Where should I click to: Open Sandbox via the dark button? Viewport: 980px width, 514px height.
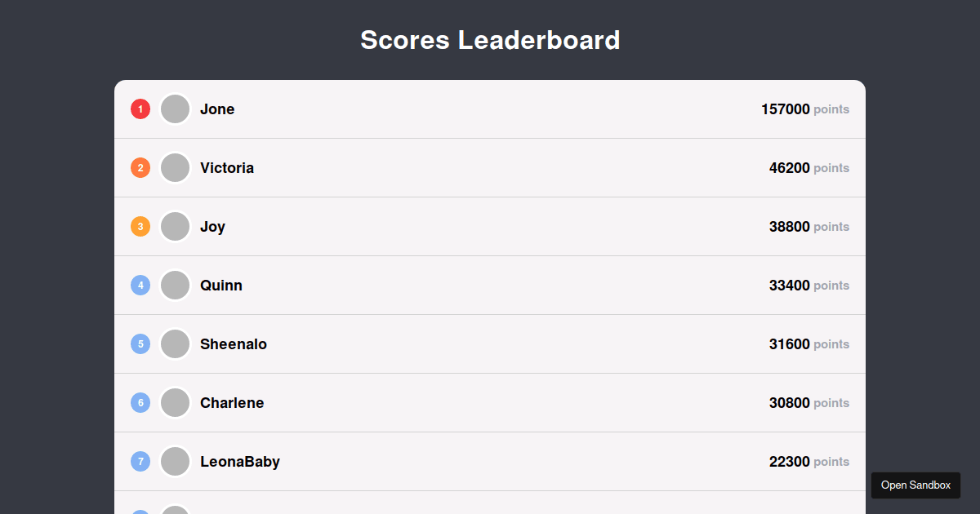tap(915, 485)
